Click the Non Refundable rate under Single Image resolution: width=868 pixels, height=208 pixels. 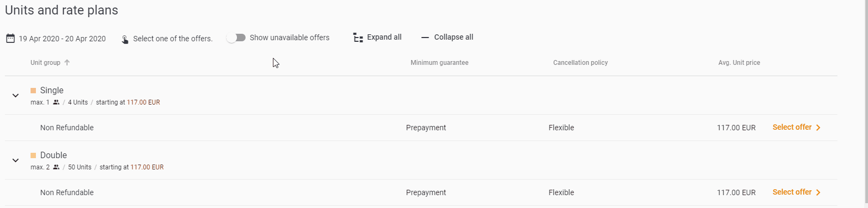point(67,128)
